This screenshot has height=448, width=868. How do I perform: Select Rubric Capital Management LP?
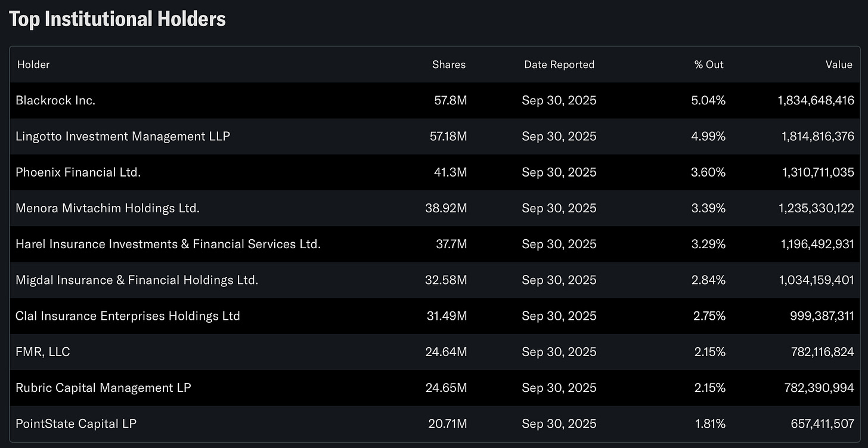(103, 388)
